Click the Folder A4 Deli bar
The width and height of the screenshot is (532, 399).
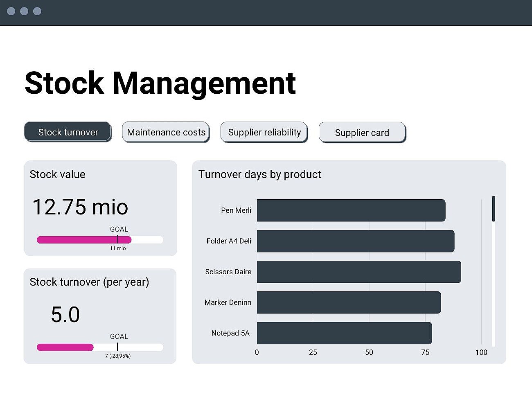[355, 241]
